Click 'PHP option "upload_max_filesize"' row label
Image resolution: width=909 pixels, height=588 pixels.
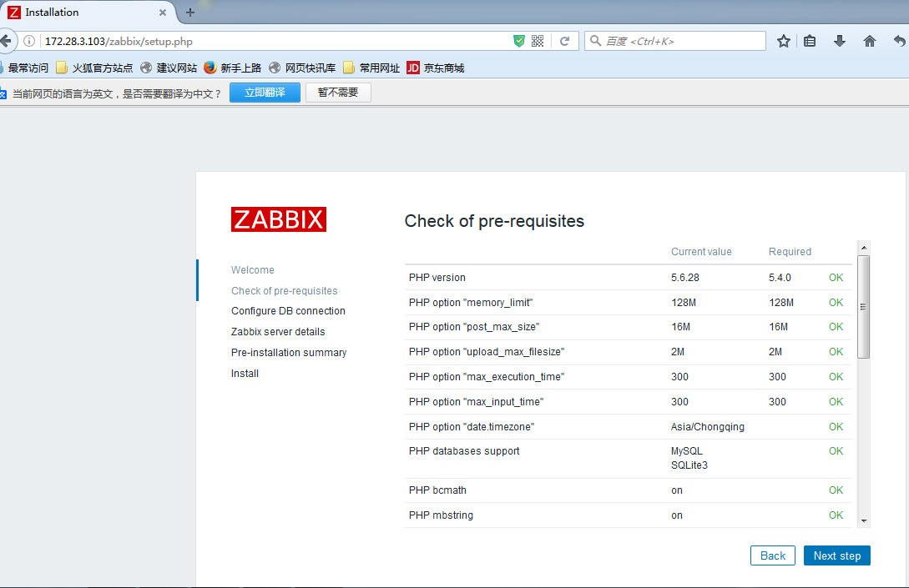(x=487, y=352)
